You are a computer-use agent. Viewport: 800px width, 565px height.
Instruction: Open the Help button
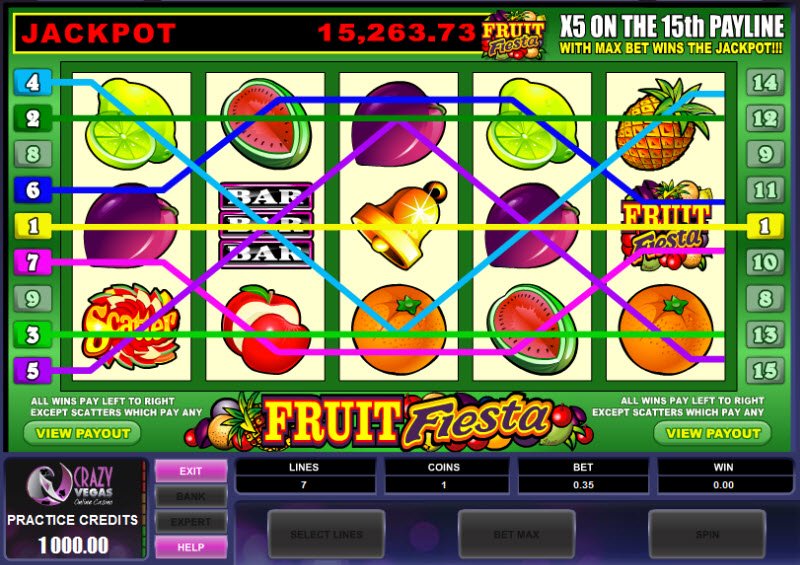coord(191,547)
